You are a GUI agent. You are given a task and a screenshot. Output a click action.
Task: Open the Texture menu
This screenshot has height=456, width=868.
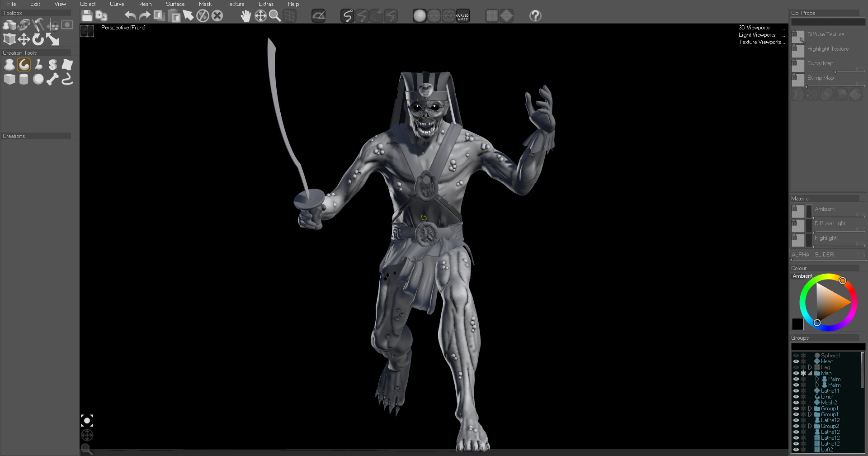[235, 4]
